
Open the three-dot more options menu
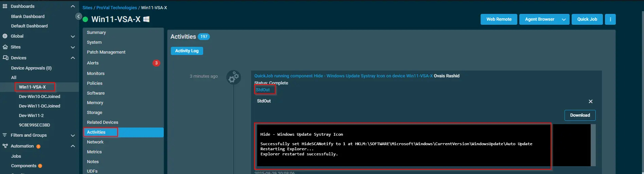point(610,19)
